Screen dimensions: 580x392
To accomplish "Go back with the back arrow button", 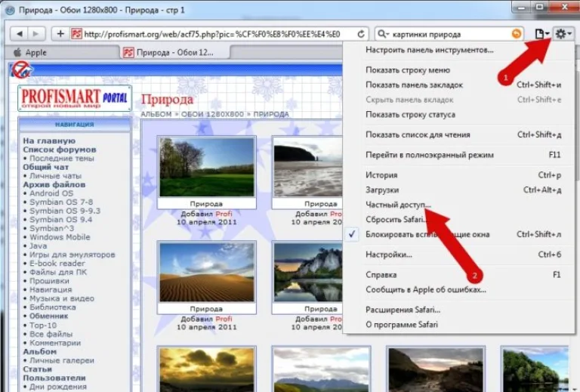I will click(x=19, y=34).
